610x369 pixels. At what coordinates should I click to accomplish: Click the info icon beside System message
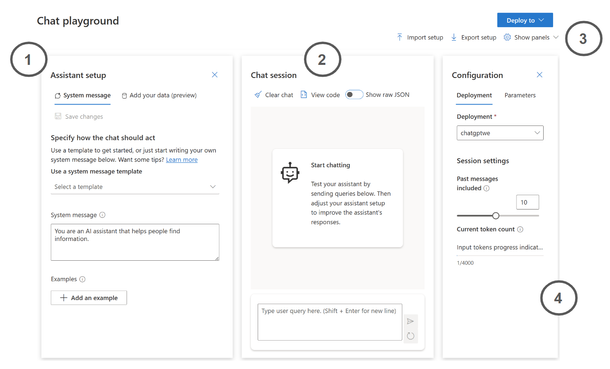[102, 215]
